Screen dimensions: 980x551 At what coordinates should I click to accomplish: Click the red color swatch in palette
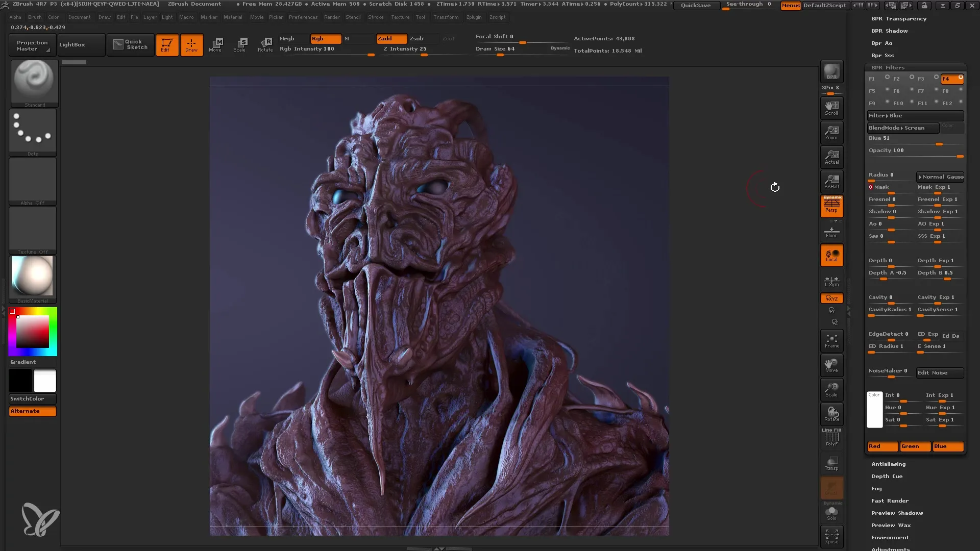[x=12, y=311]
